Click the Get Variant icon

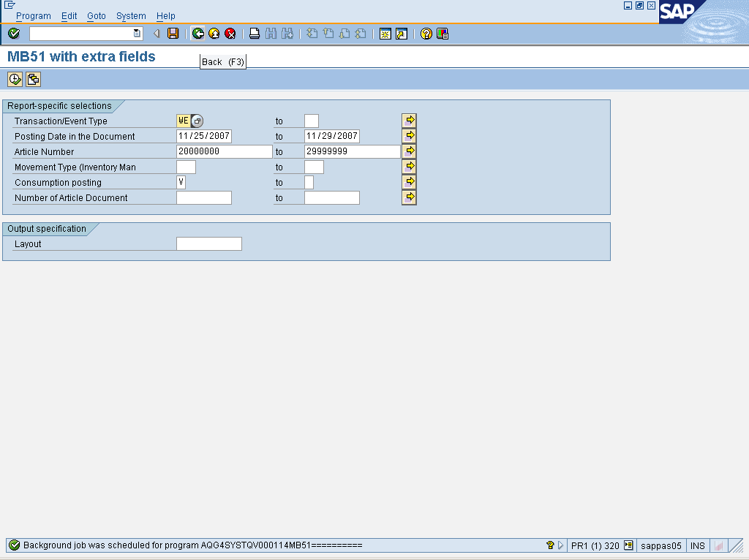click(34, 79)
